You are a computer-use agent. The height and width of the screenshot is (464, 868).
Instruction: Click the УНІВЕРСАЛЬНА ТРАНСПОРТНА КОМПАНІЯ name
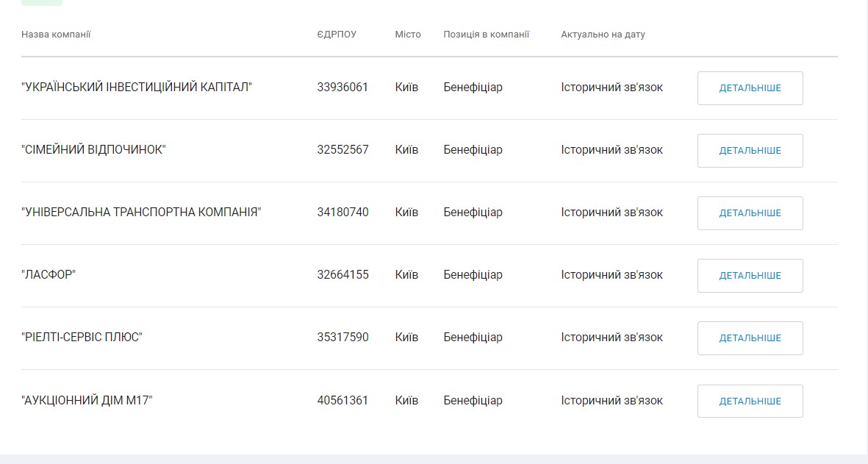click(x=141, y=213)
